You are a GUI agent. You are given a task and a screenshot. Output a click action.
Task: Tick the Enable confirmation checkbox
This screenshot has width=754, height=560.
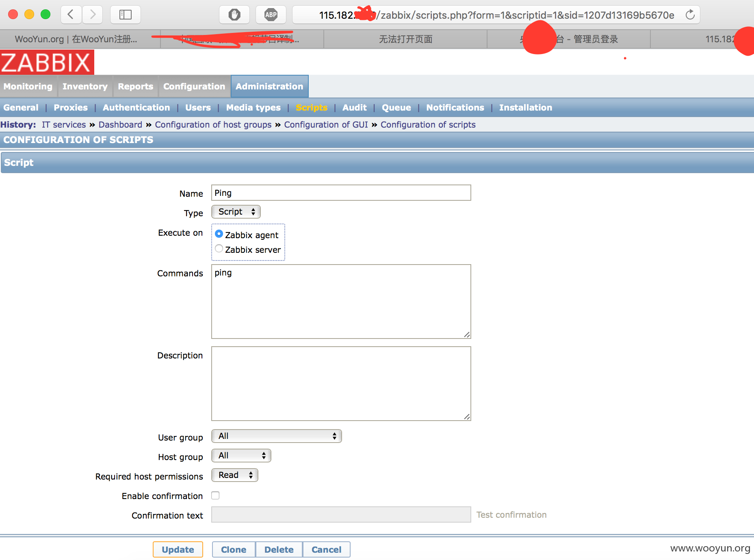tap(215, 495)
